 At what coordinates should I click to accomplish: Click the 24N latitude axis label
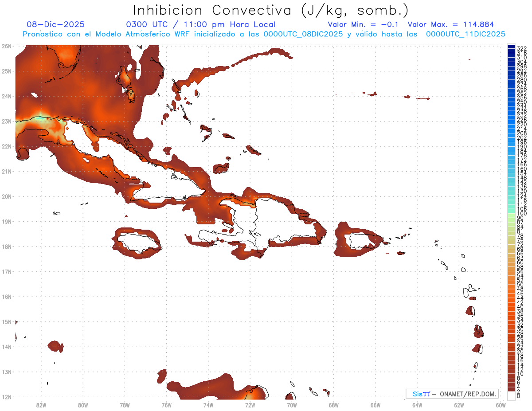(6, 96)
